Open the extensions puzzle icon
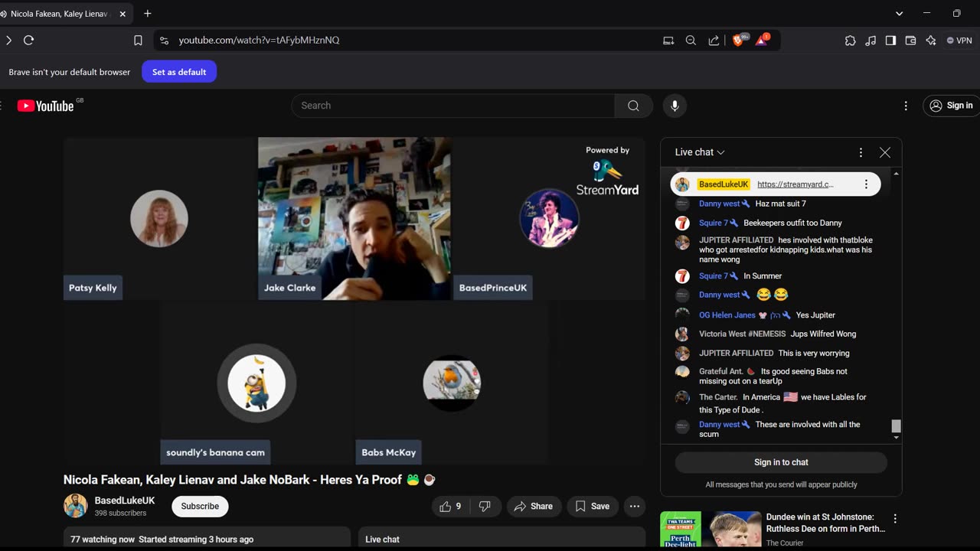Screen dimensions: 980x551 850,41
